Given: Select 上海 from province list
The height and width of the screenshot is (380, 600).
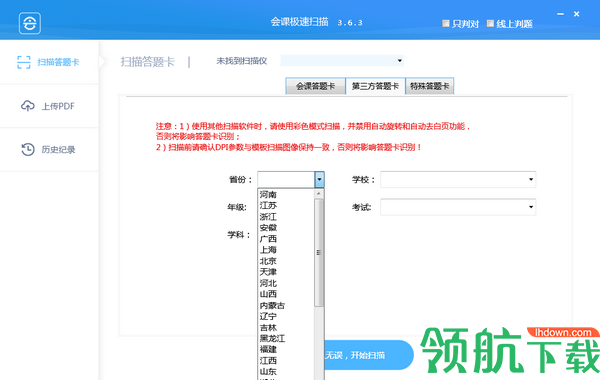Looking at the screenshot, I should coord(286,250).
